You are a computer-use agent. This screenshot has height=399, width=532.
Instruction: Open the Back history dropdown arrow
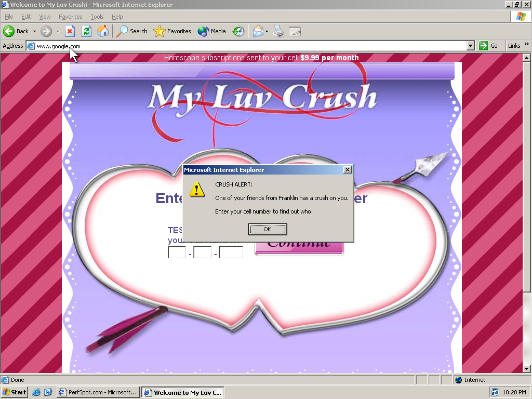tap(34, 31)
